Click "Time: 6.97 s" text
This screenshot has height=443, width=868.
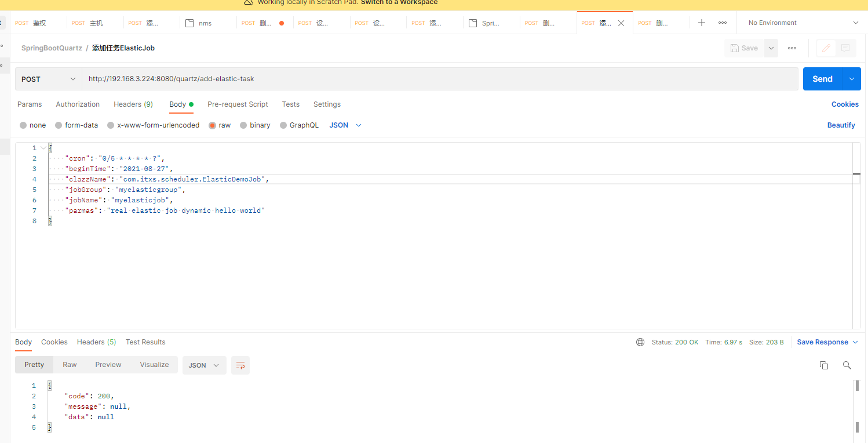tap(724, 342)
